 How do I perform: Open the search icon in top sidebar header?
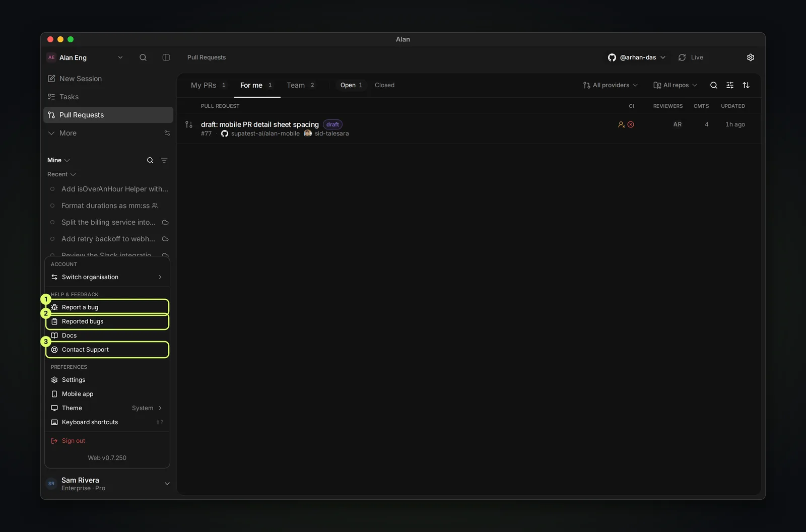coord(143,57)
